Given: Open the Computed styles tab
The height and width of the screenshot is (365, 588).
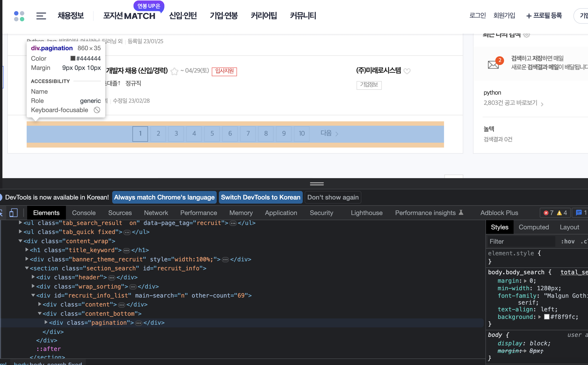Looking at the screenshot, I should [533, 227].
